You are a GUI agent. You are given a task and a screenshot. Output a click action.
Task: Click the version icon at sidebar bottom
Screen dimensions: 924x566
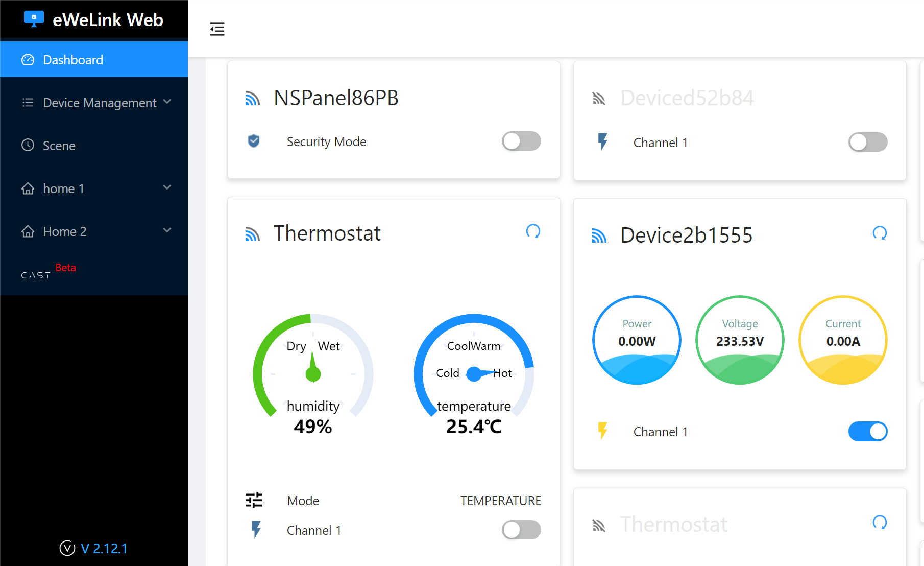pos(67,548)
